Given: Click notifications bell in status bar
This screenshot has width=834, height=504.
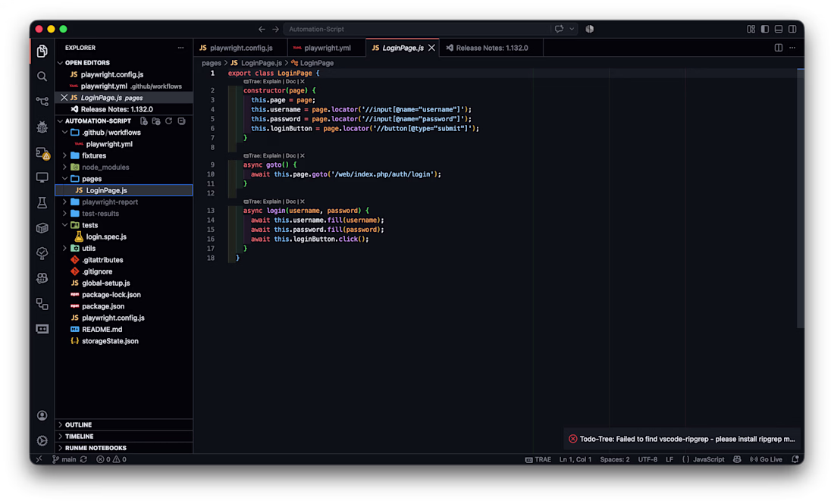Looking at the screenshot, I should coord(795,459).
